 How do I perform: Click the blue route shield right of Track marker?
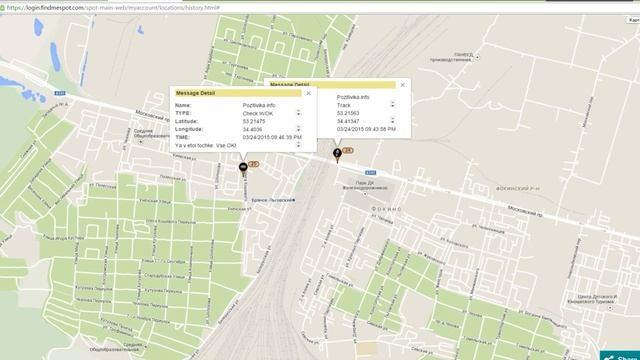click(x=371, y=173)
